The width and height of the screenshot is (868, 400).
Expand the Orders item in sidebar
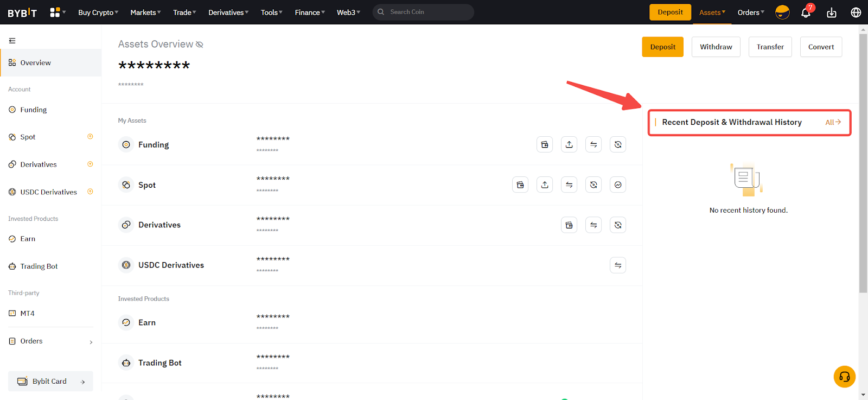tap(50, 341)
